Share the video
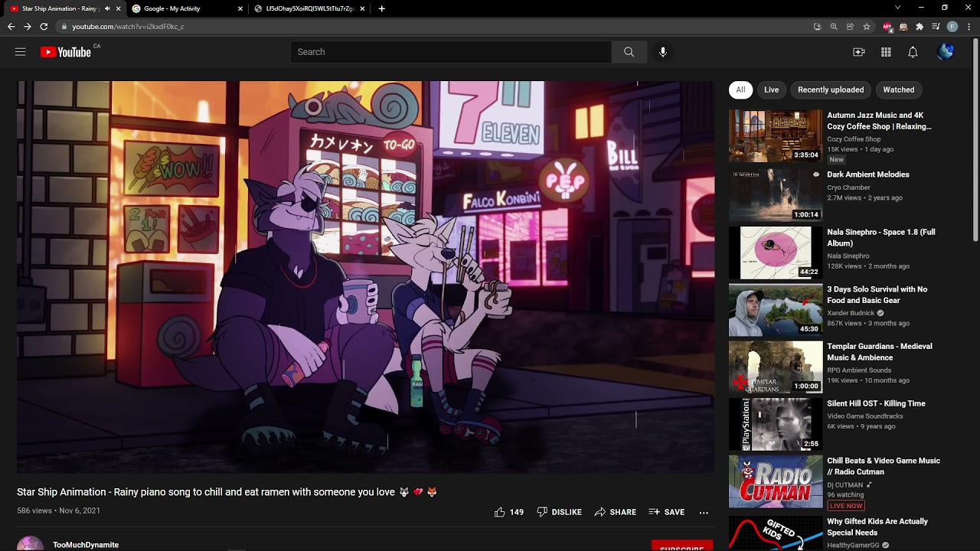This screenshot has height=551, width=980. tap(615, 512)
